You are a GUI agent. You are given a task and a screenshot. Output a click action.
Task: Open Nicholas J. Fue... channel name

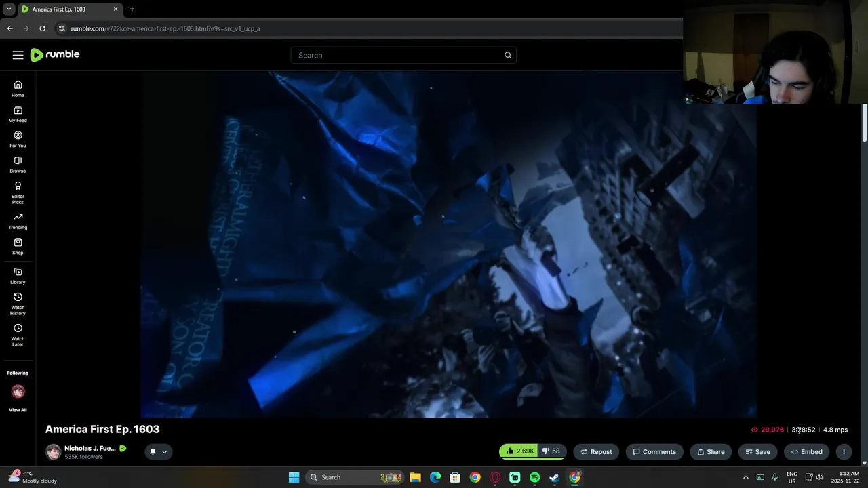[x=90, y=448]
